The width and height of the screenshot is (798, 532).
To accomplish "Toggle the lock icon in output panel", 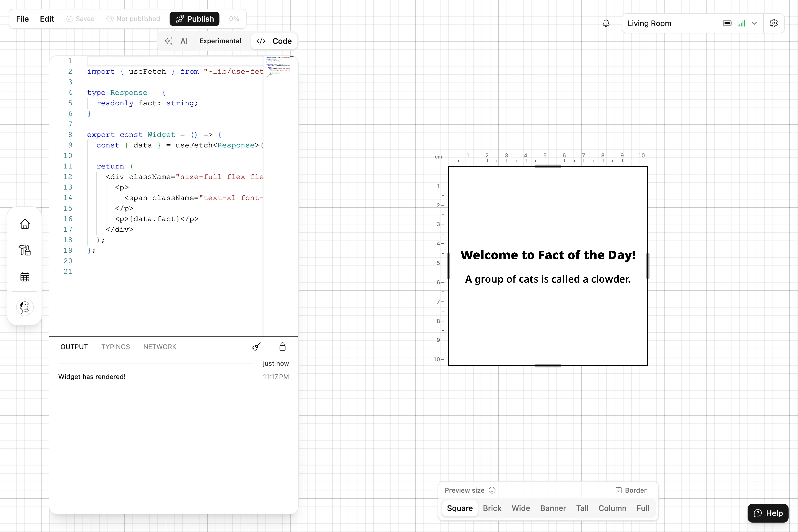I will click(x=282, y=347).
